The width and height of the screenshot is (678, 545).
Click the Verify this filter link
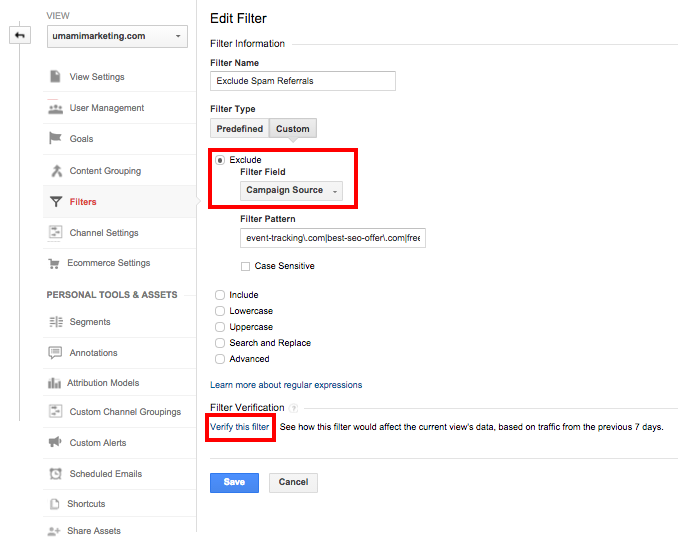(240, 427)
